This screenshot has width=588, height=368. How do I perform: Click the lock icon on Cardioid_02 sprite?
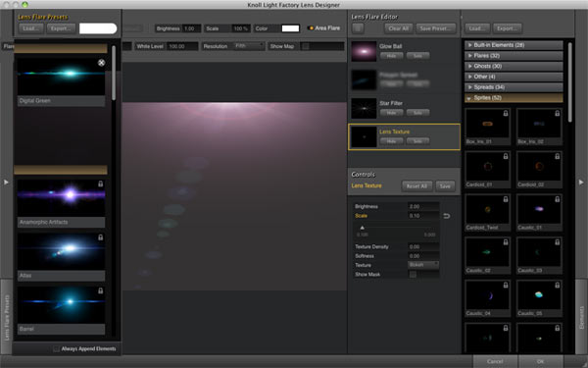558,156
